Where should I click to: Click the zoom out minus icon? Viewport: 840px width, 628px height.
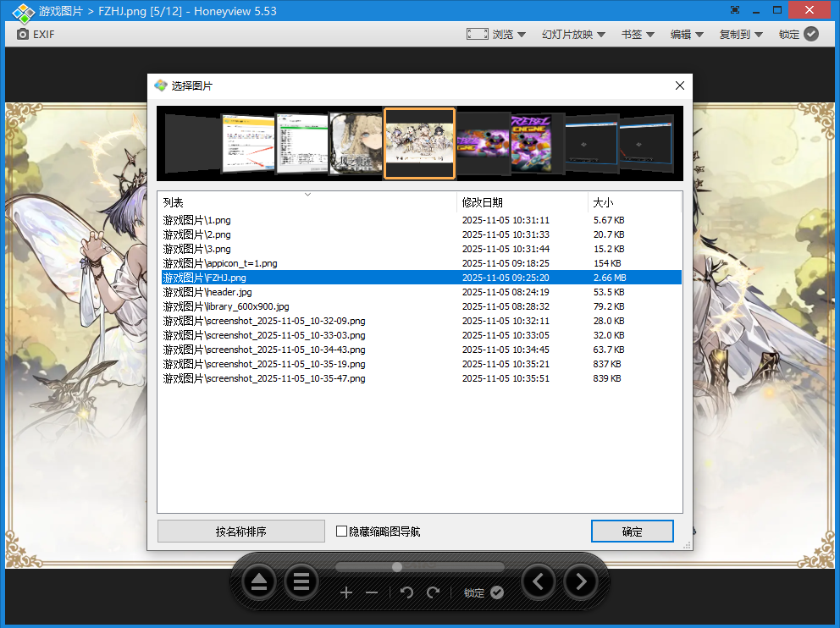tap(372, 592)
